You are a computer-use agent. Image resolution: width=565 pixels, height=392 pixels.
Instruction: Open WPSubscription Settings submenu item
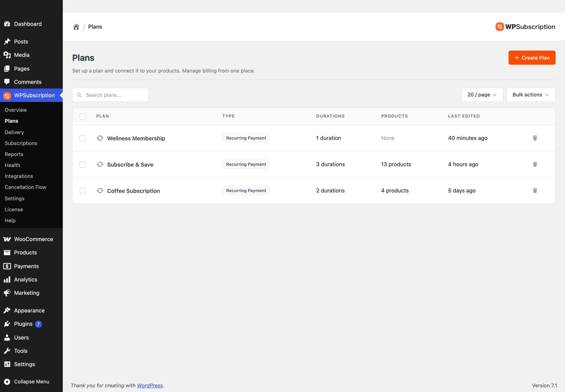click(15, 199)
